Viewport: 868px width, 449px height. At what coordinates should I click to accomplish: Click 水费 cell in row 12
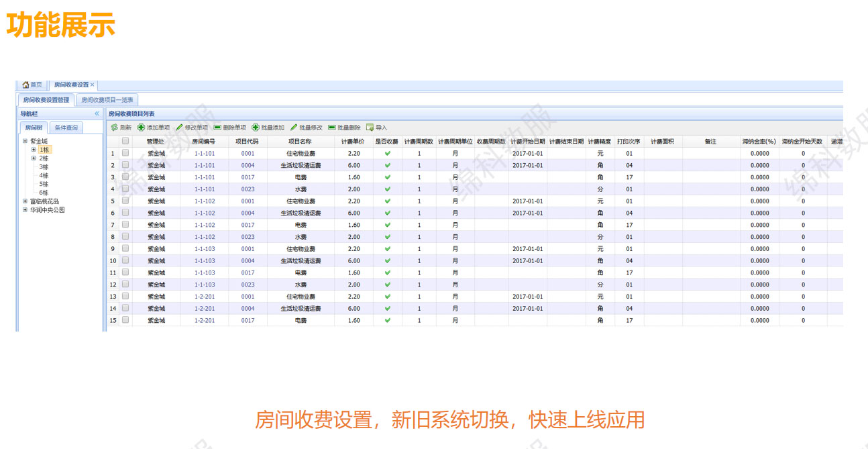[x=301, y=285]
